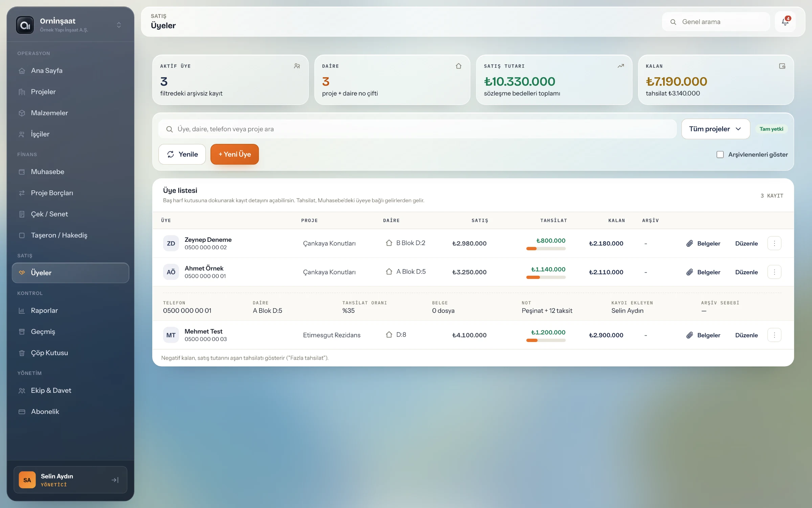Open the MT initials box for Mehmet Test
812x508 pixels.
(171, 335)
